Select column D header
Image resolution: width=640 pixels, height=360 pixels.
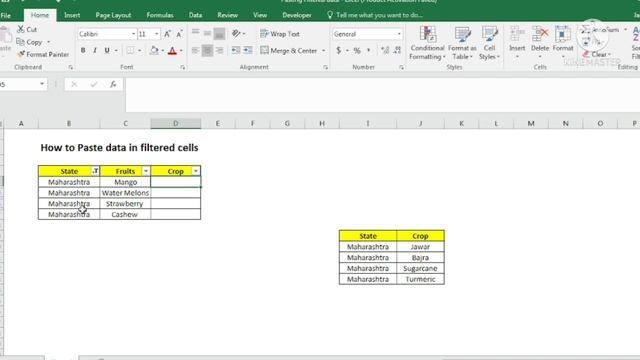176,123
